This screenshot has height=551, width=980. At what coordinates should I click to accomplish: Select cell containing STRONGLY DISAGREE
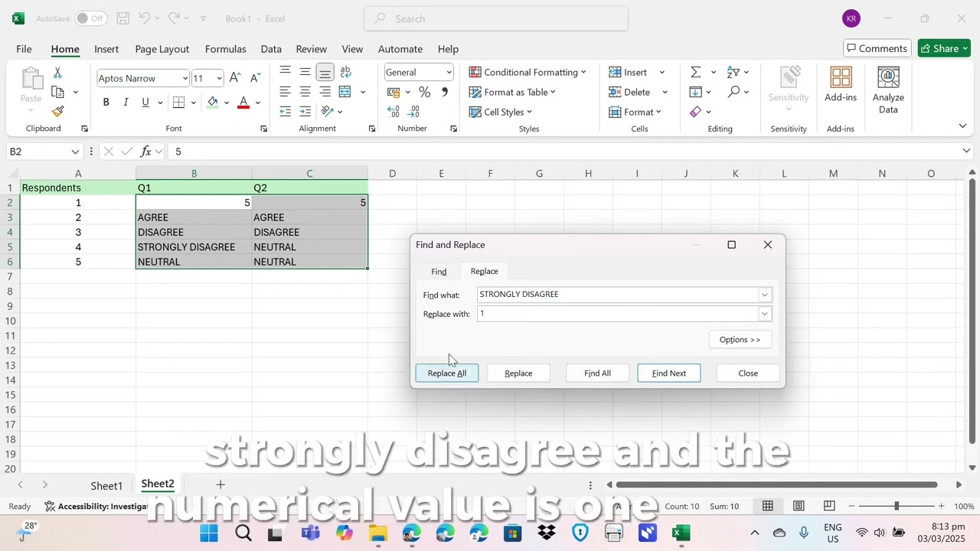tap(194, 247)
